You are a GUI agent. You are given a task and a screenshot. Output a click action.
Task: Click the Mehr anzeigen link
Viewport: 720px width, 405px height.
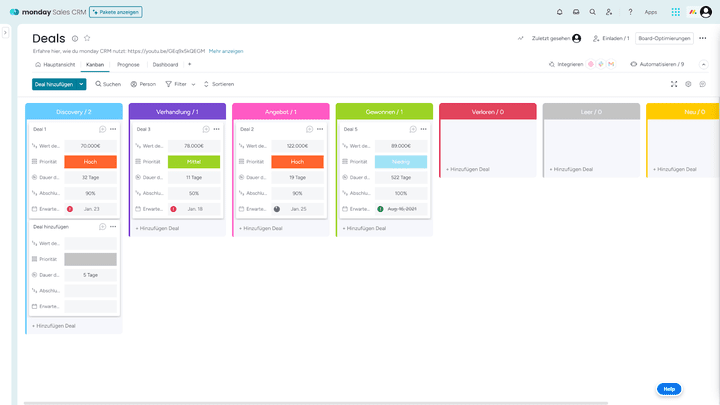[226, 51]
